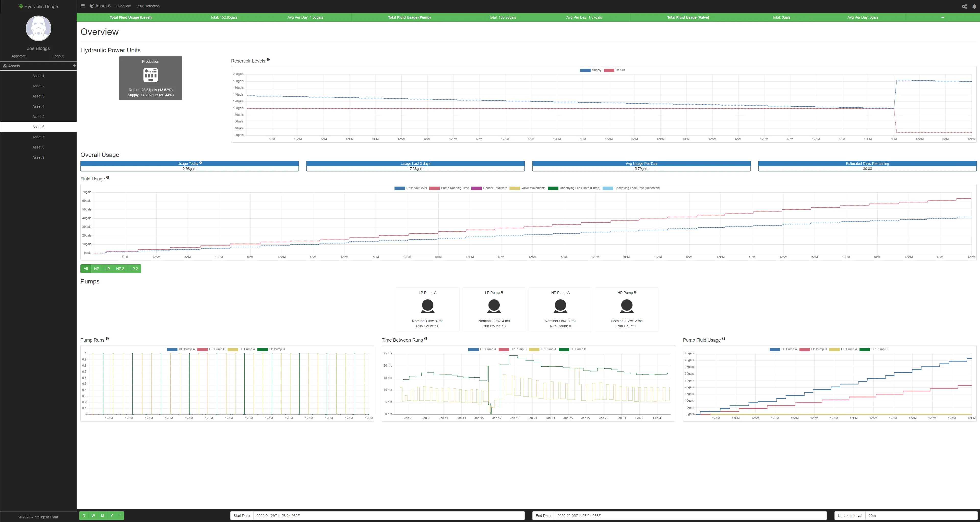The image size is (980, 522).
Task: Collapse the green fluid usage summary bar
Action: pyautogui.click(x=943, y=18)
